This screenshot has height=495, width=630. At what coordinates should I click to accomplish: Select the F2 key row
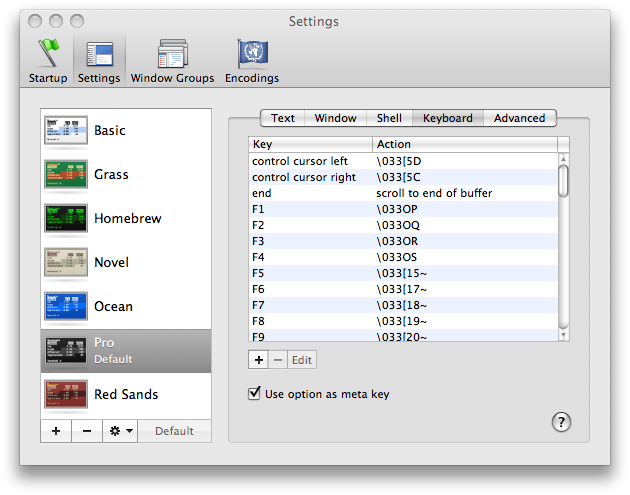(403, 225)
